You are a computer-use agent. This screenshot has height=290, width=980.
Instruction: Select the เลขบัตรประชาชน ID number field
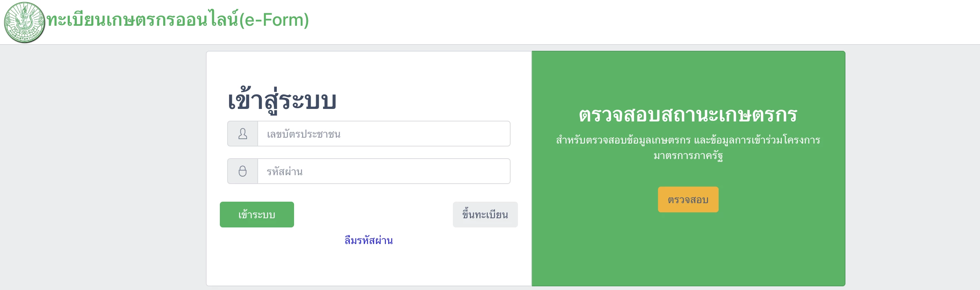click(383, 133)
